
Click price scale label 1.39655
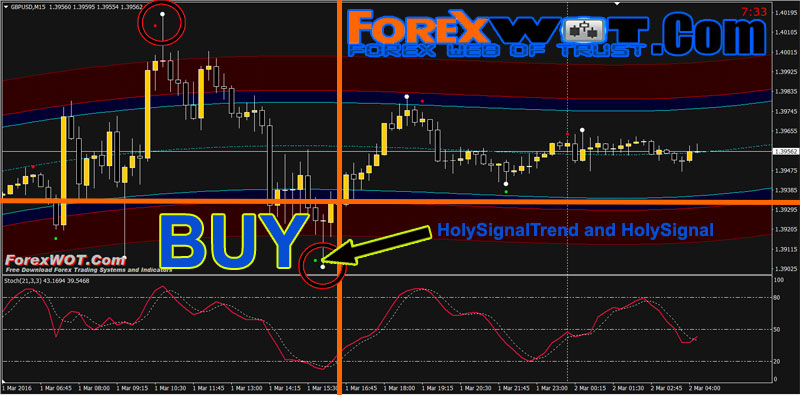pyautogui.click(x=786, y=131)
